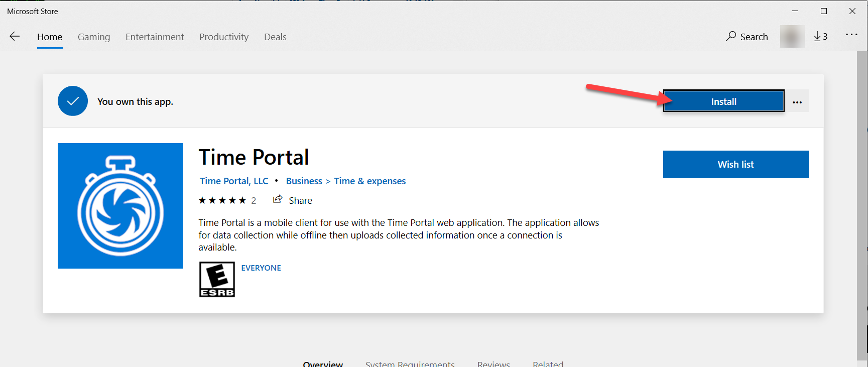
Task: Click the Time Portal title text
Action: (254, 157)
